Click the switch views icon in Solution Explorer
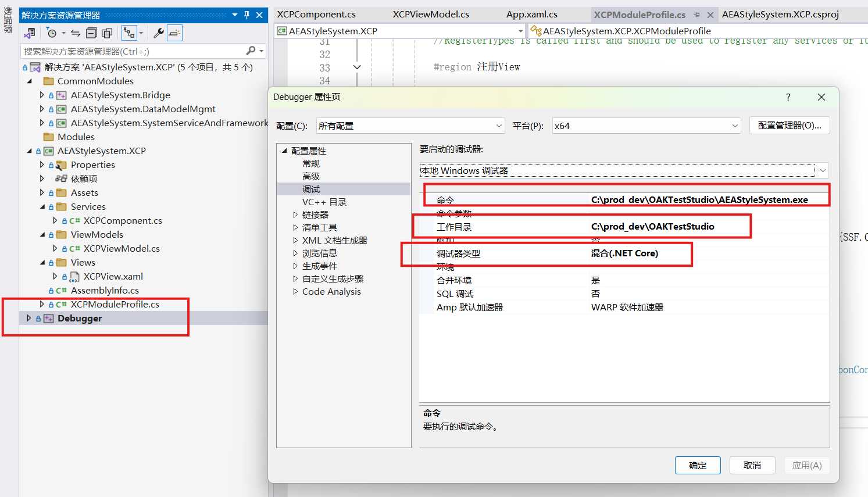This screenshot has width=868, height=497. [x=30, y=33]
